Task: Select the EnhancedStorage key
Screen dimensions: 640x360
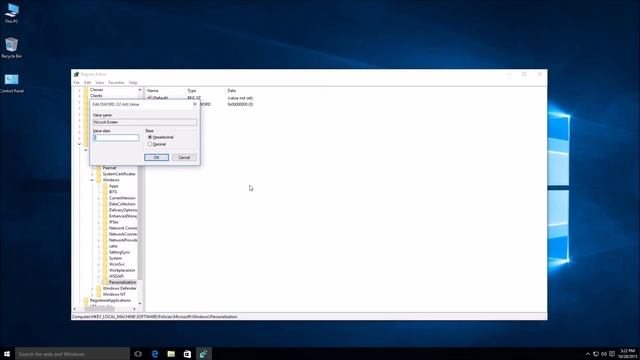Action: (123, 216)
